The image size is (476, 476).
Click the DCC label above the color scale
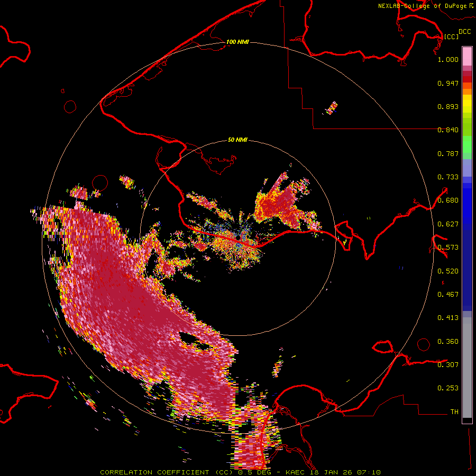(x=464, y=31)
